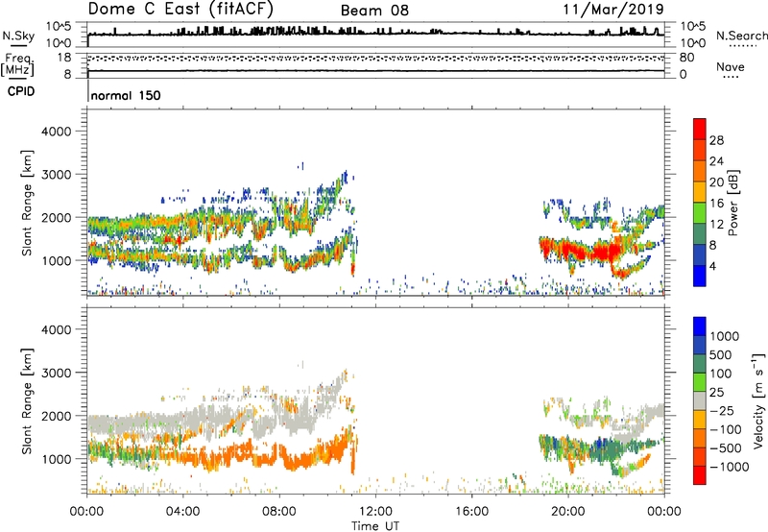
Task: Click the 'Dome C East (fitACF)' title
Action: (180, 9)
